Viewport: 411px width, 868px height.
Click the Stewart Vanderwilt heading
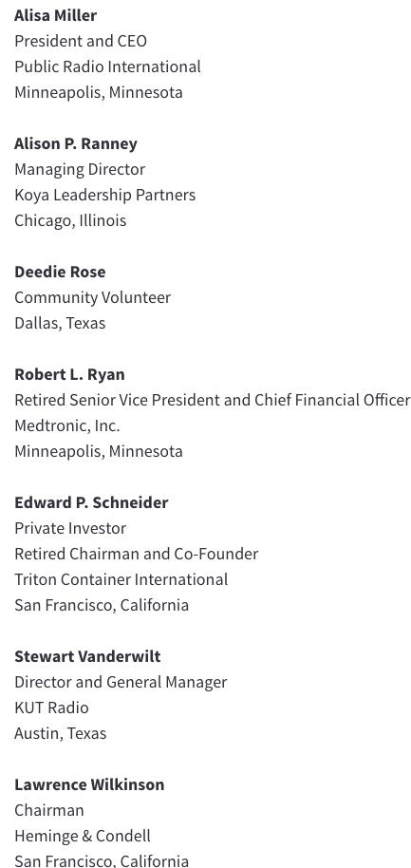click(x=87, y=656)
